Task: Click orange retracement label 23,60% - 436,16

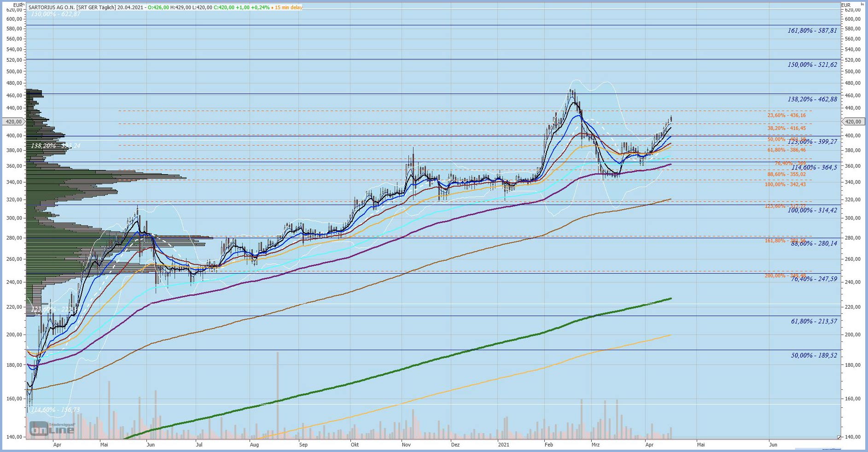Action: 786,115
